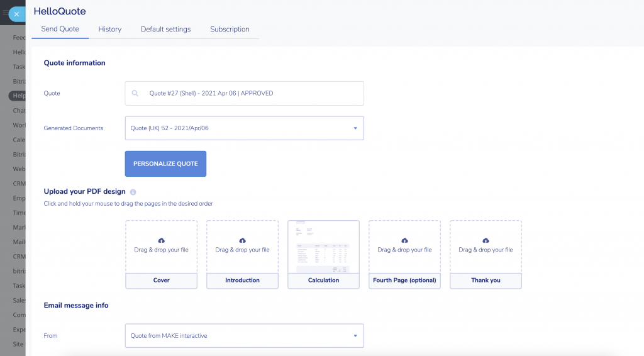Click the upload cloud icon in Thank you box
The height and width of the screenshot is (356, 644).
coord(486,240)
